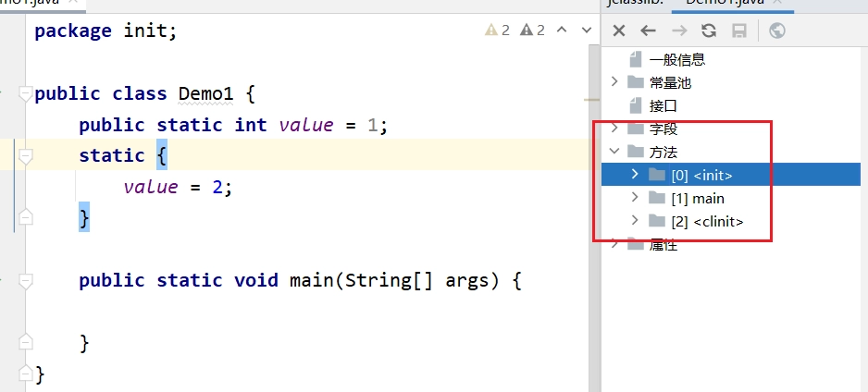
Task: Open browser with globe icon
Action: pos(777,31)
